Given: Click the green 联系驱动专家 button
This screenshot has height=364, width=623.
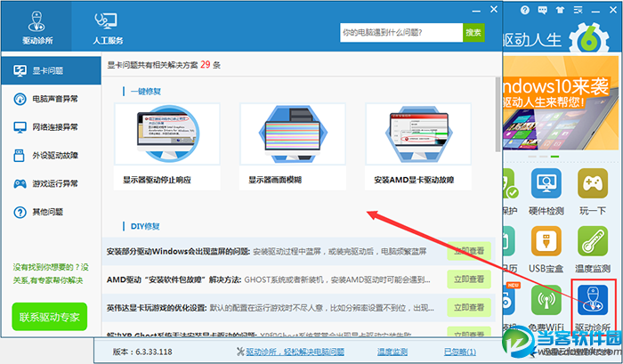Looking at the screenshot, I should click(x=50, y=317).
